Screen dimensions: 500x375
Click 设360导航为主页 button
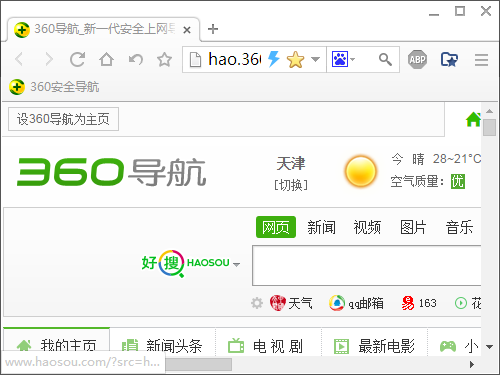[63, 119]
